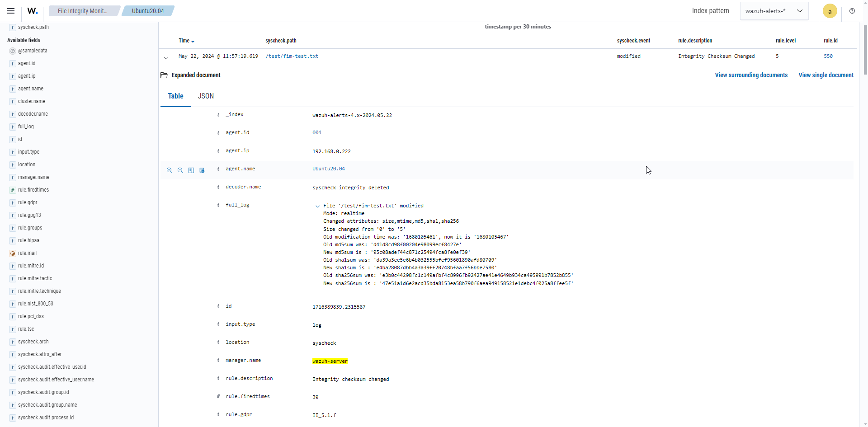Click File Integrity Monitoring breadcrumb
Image resolution: width=868 pixels, height=427 pixels.
83,11
